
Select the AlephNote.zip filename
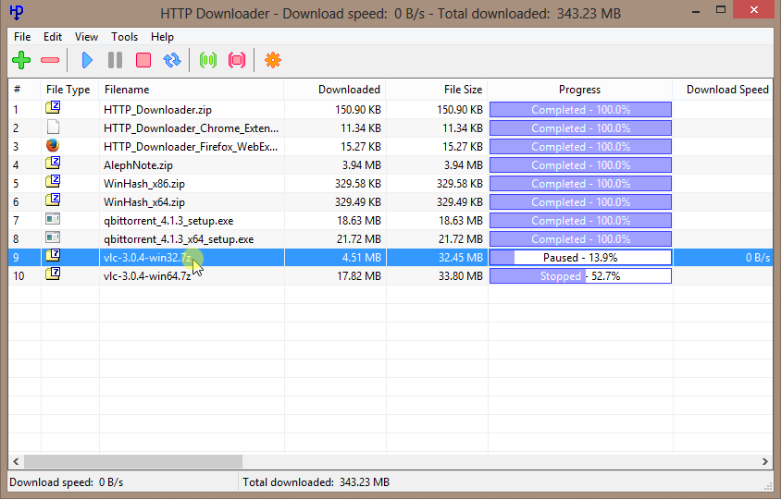[138, 165]
